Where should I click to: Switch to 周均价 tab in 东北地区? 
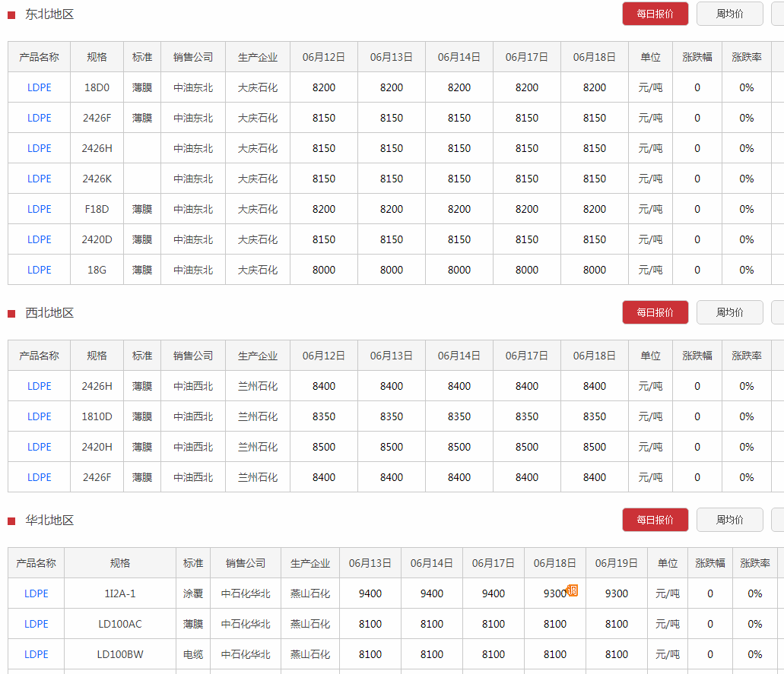tap(729, 14)
